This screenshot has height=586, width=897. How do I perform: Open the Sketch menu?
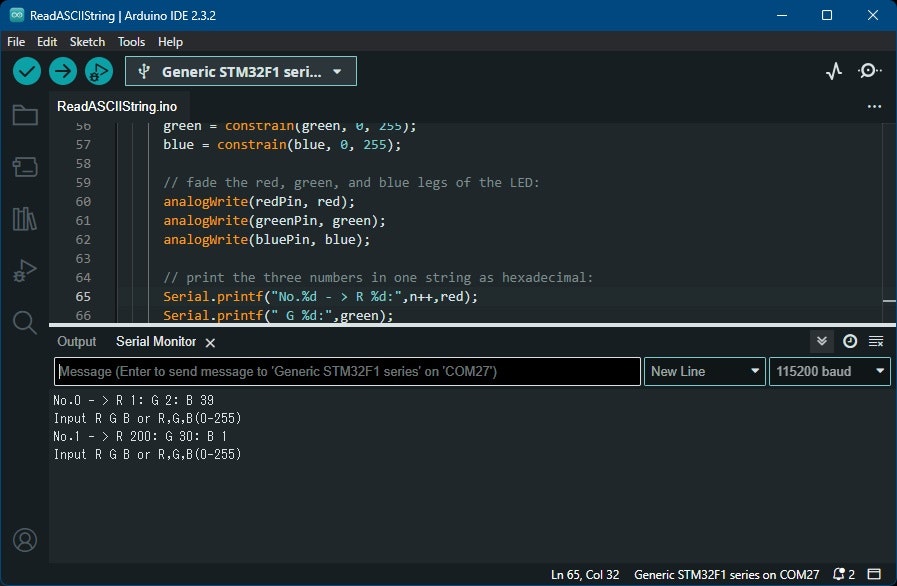pos(88,42)
